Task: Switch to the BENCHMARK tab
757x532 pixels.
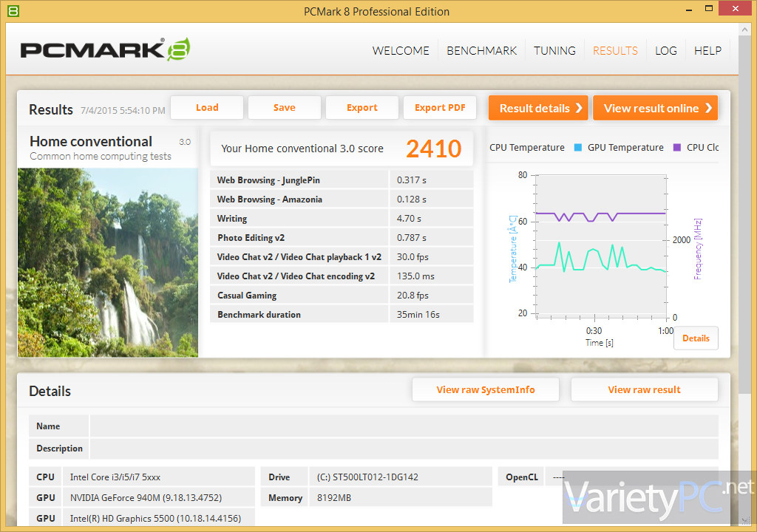Action: coord(482,51)
